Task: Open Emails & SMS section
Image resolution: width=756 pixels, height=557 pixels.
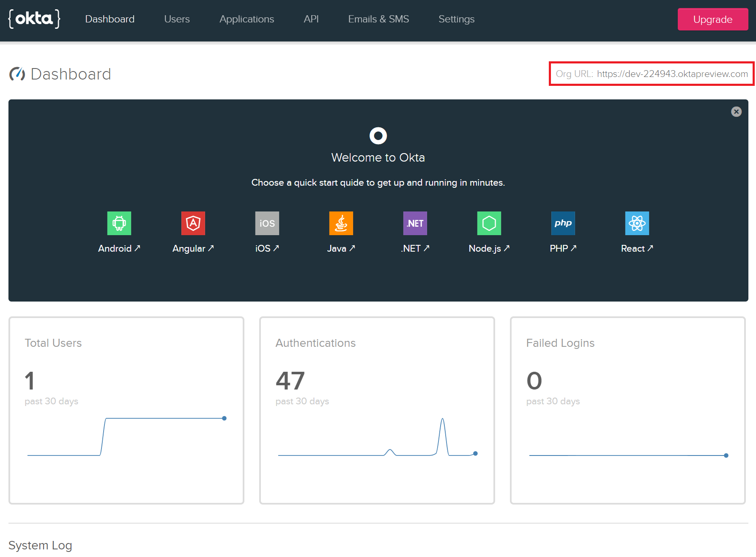Action: pyautogui.click(x=378, y=19)
